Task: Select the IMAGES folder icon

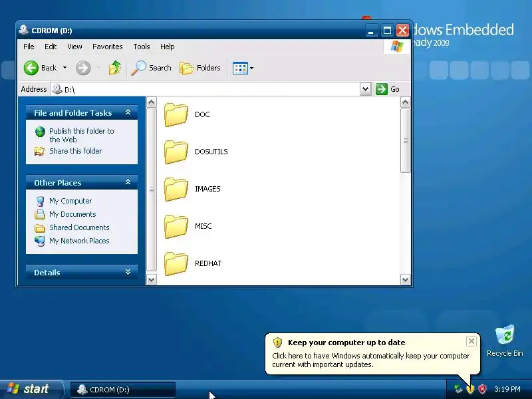Action: (x=176, y=190)
